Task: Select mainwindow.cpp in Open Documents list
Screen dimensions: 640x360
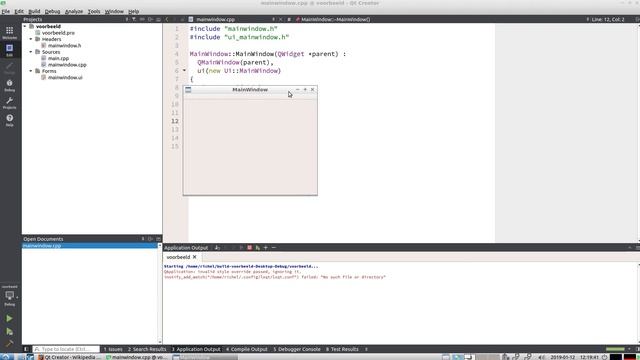Action: pos(90,246)
